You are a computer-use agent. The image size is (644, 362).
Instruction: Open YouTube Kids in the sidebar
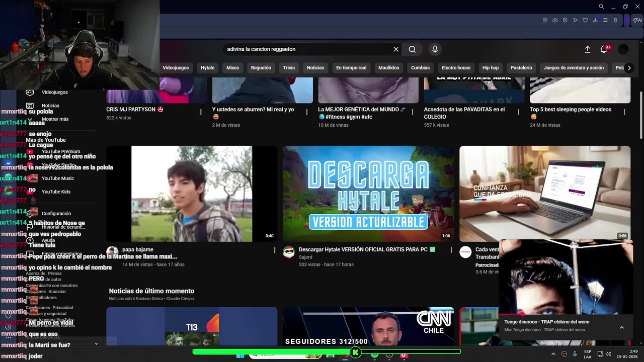coord(56,192)
